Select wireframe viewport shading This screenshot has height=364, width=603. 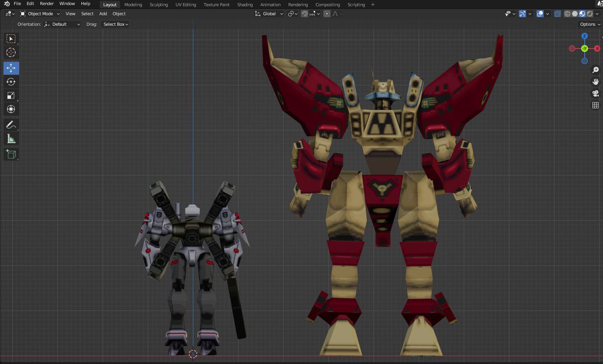pyautogui.click(x=567, y=14)
